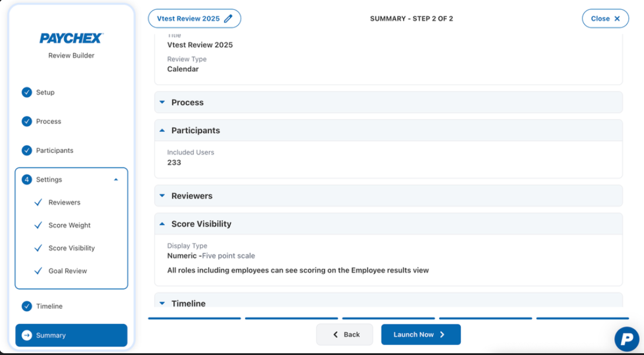Image resolution: width=644 pixels, height=355 pixels.
Task: Go to the Setup step
Action: [45, 92]
